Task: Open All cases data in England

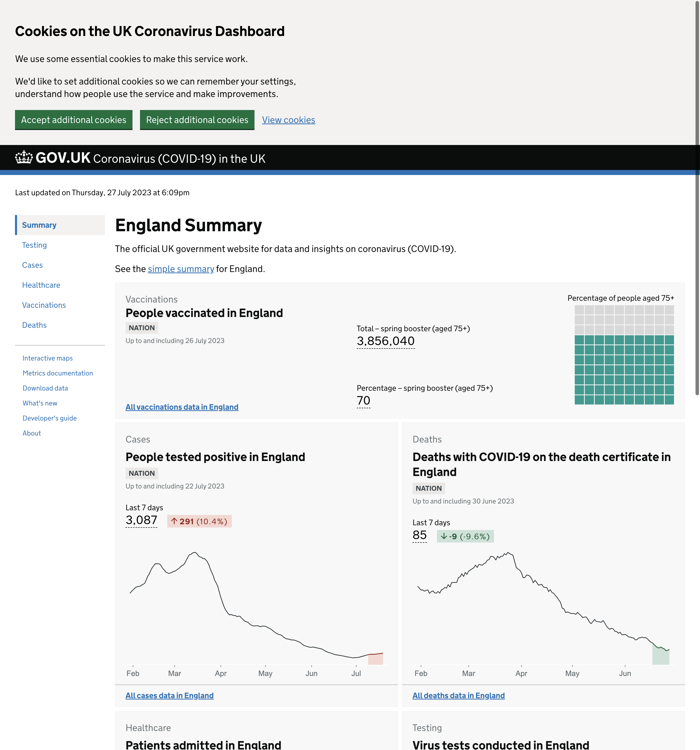Action: (x=169, y=696)
